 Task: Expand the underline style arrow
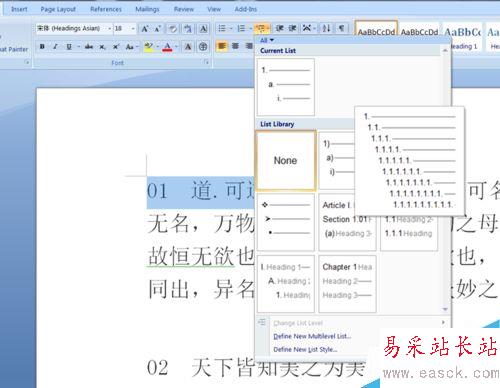[x=78, y=47]
